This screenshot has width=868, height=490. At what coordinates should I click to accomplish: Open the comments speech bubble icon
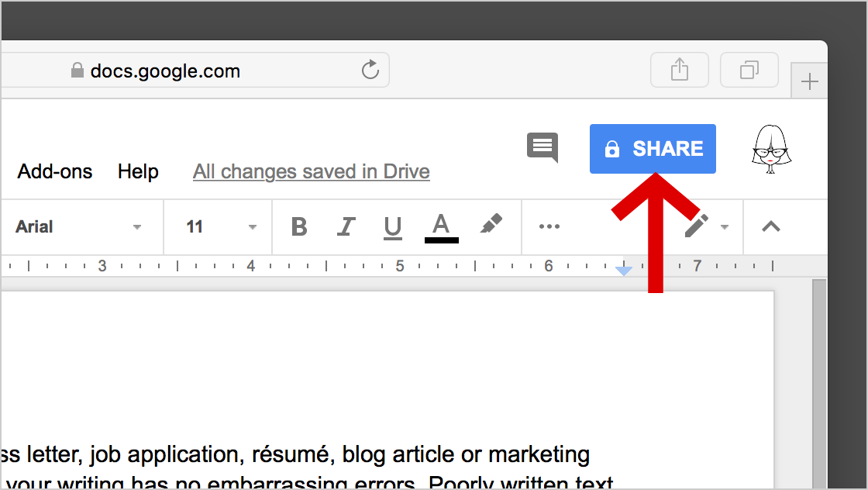pos(542,147)
